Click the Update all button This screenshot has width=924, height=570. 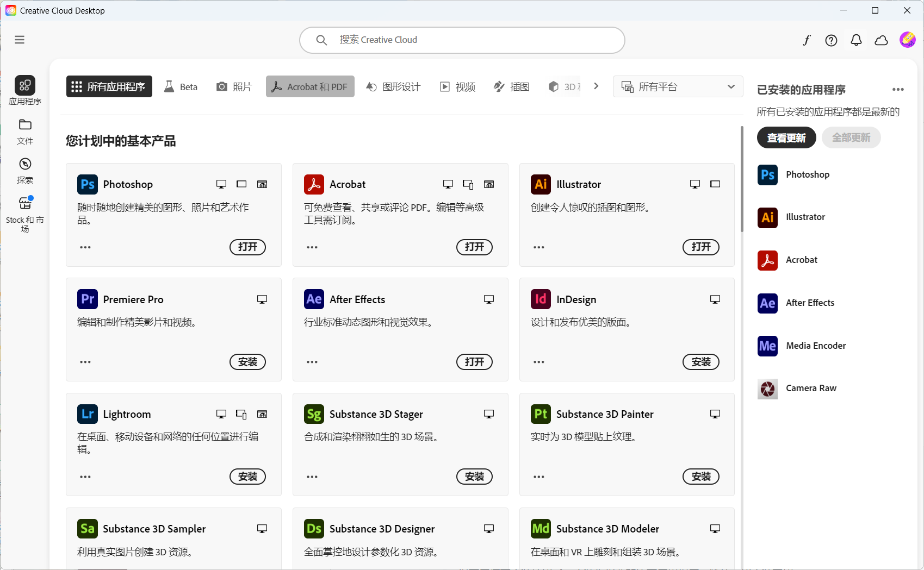click(851, 137)
